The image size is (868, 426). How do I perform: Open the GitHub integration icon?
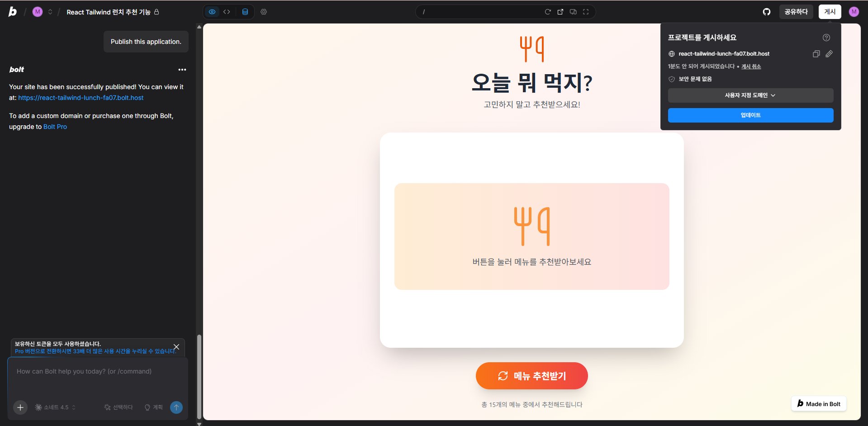(766, 12)
